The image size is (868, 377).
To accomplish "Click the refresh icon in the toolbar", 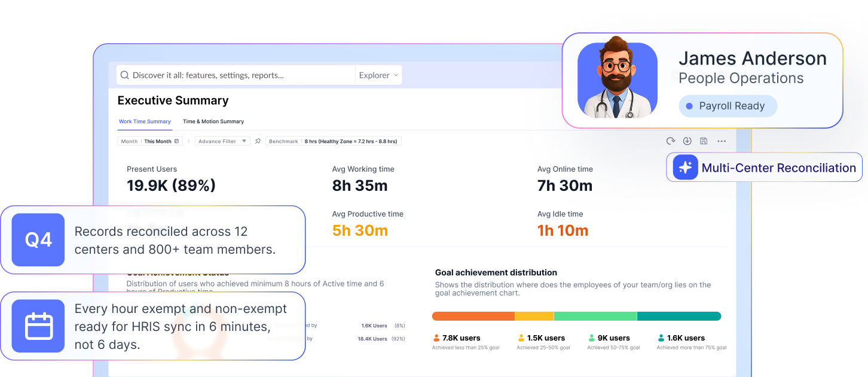I will 671,141.
